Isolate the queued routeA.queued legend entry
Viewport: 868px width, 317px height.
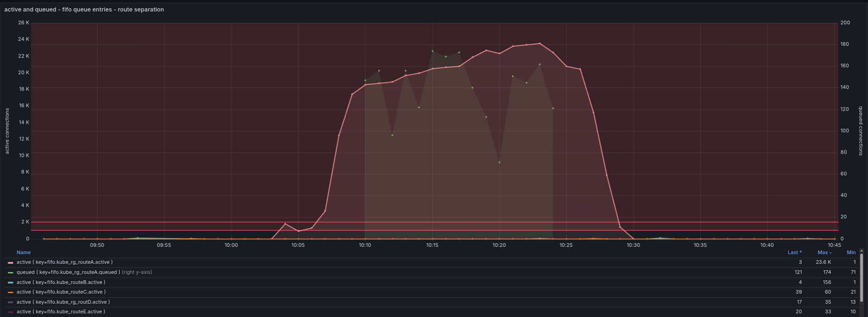pos(68,273)
